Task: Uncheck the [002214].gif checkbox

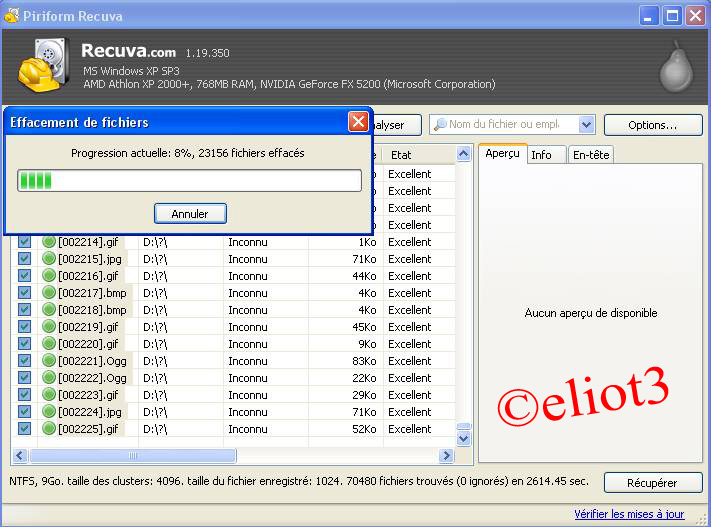Action: coord(24,242)
